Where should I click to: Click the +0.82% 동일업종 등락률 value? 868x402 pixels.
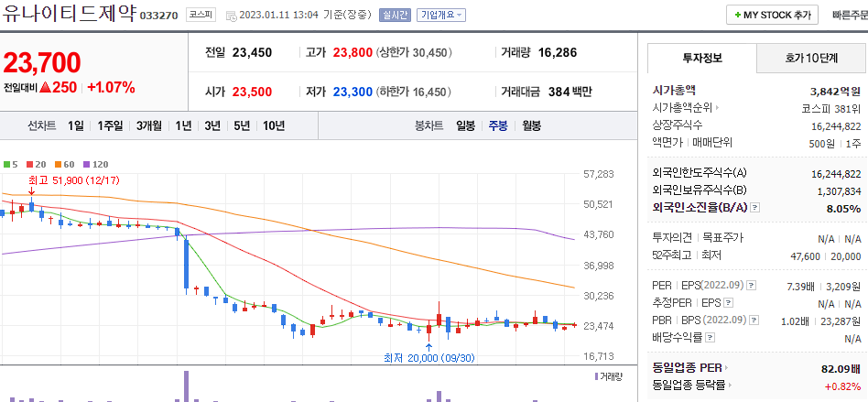(843, 385)
